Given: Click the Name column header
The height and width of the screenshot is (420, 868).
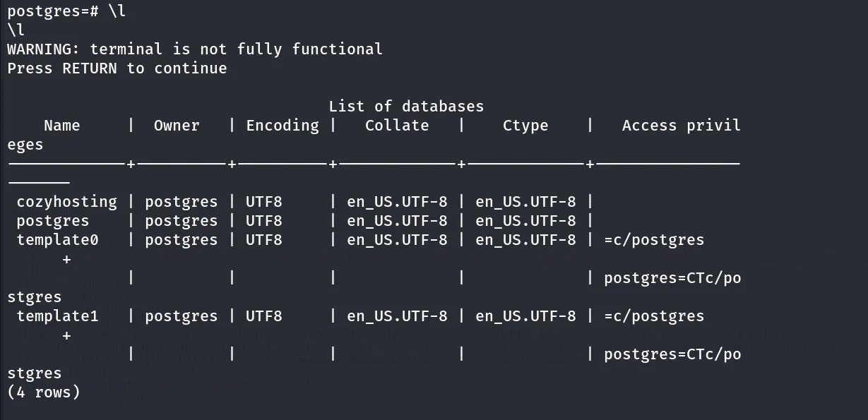Looking at the screenshot, I should 62,126.
